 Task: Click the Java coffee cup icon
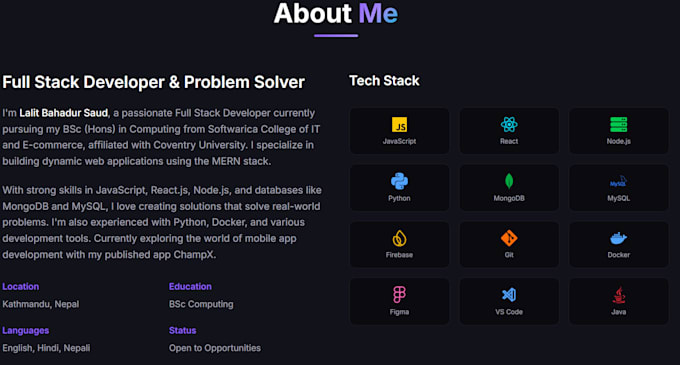[x=618, y=295]
